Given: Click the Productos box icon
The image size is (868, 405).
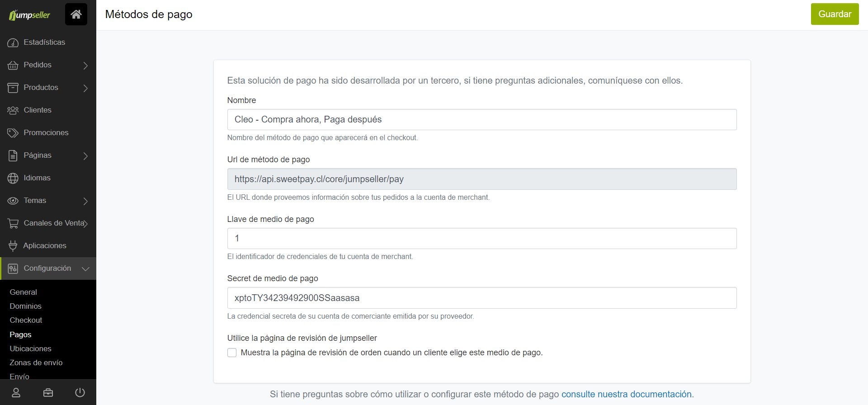Looking at the screenshot, I should click(13, 88).
